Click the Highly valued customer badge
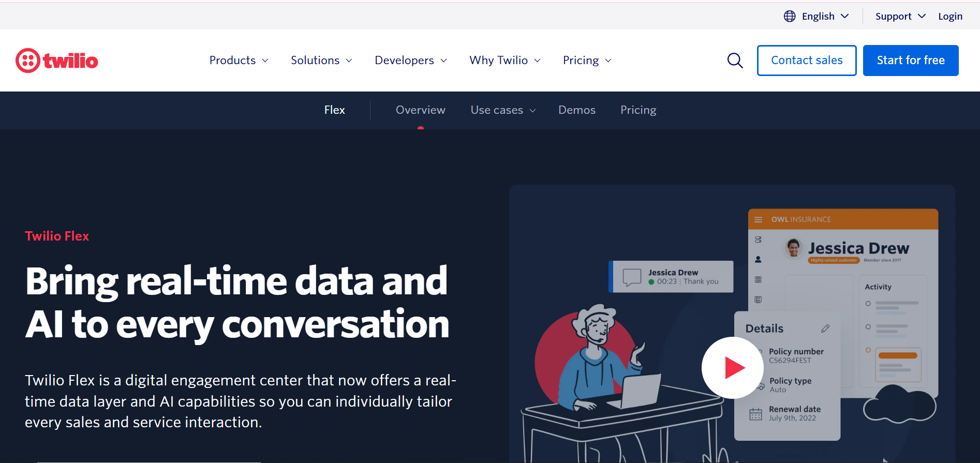This screenshot has width=980, height=463. point(834,260)
